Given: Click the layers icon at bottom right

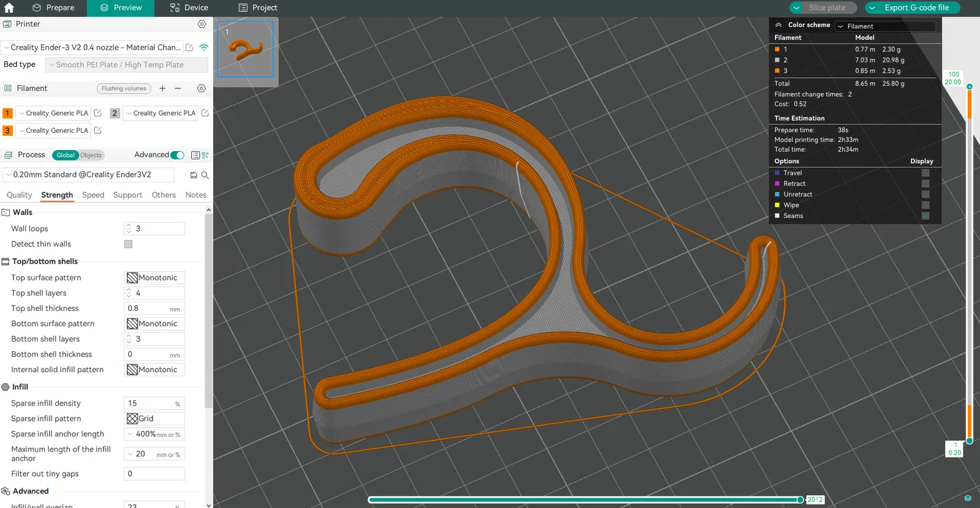Looking at the screenshot, I should 968,498.
